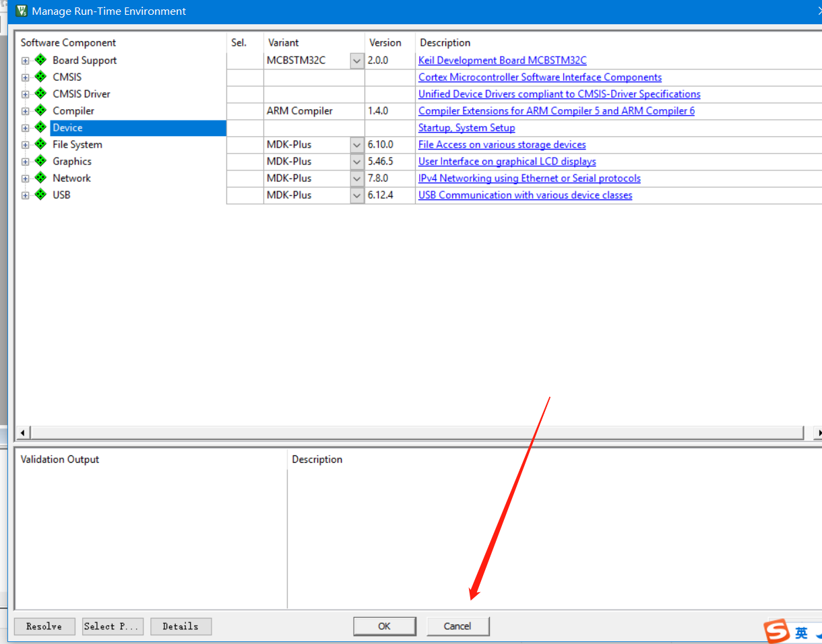Click the Graphics component diamond icon
This screenshot has width=822, height=644.
point(40,161)
